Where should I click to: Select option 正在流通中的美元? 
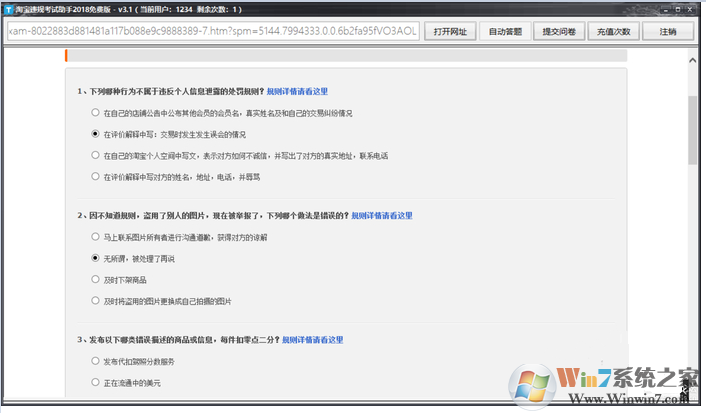pyautogui.click(x=95, y=382)
